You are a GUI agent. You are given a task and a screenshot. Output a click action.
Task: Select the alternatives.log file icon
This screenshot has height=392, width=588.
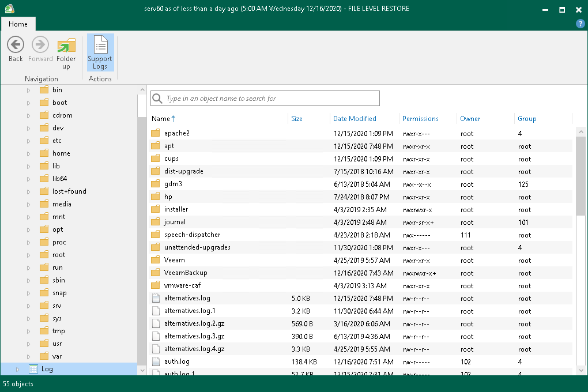click(x=155, y=298)
